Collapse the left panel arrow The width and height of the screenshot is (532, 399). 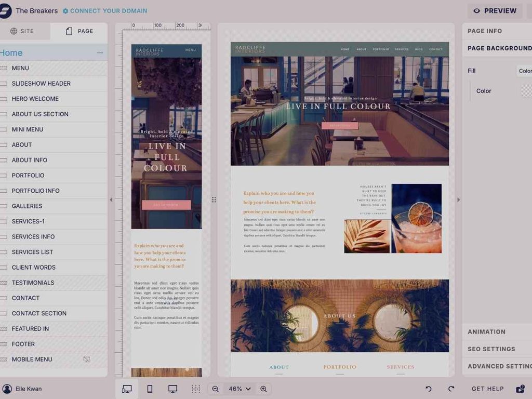[111, 200]
